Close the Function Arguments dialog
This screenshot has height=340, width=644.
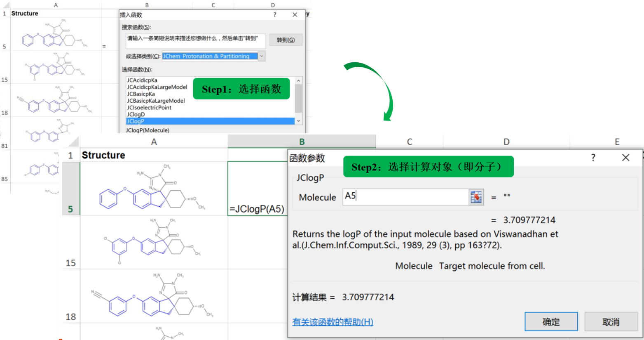click(625, 158)
